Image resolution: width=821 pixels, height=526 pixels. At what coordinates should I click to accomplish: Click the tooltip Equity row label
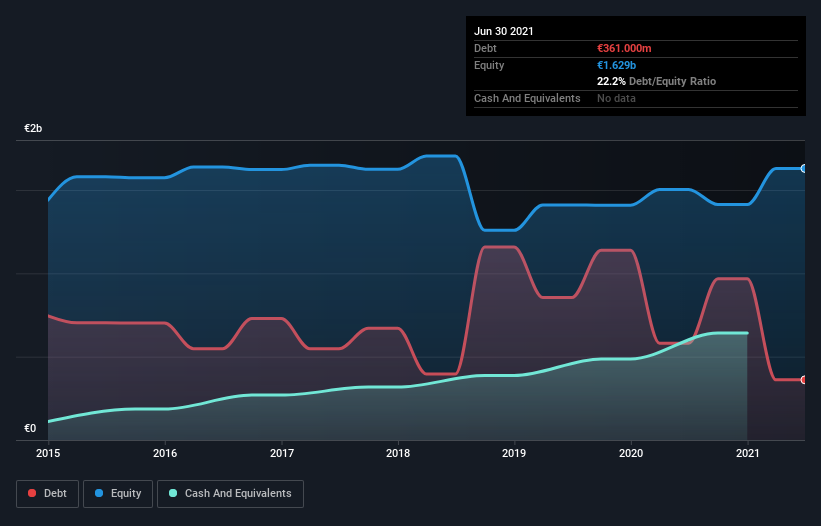coord(489,65)
